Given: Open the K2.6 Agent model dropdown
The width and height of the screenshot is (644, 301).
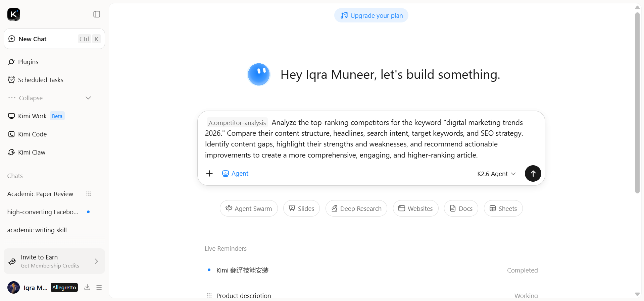Looking at the screenshot, I should coord(496,174).
